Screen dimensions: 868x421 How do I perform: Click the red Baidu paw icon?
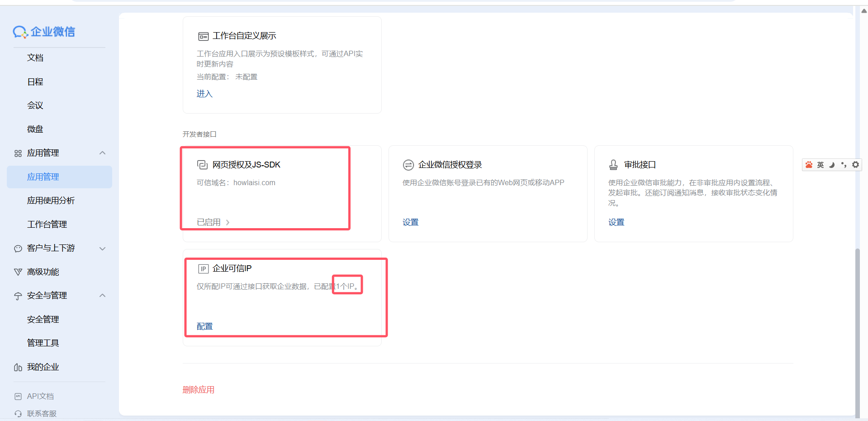coord(809,165)
